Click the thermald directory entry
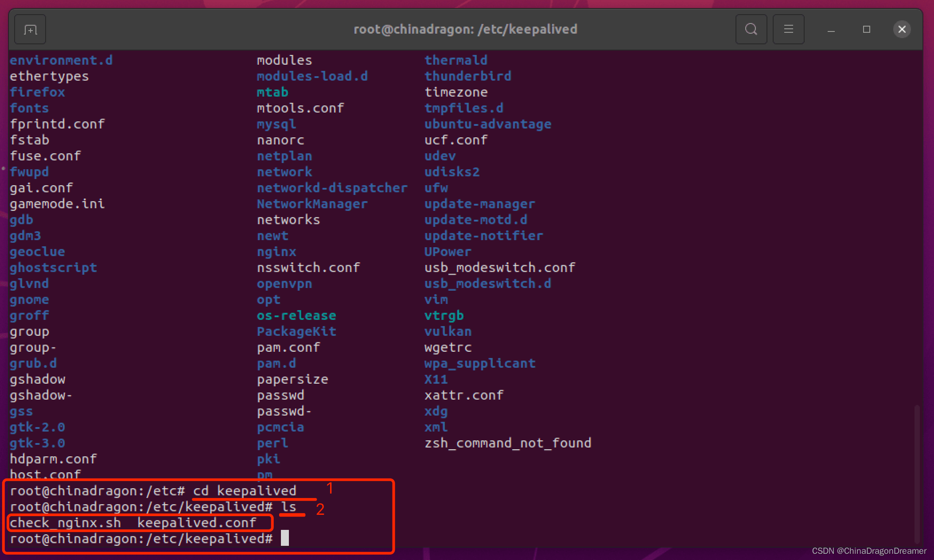The height and width of the screenshot is (560, 934). point(456,60)
